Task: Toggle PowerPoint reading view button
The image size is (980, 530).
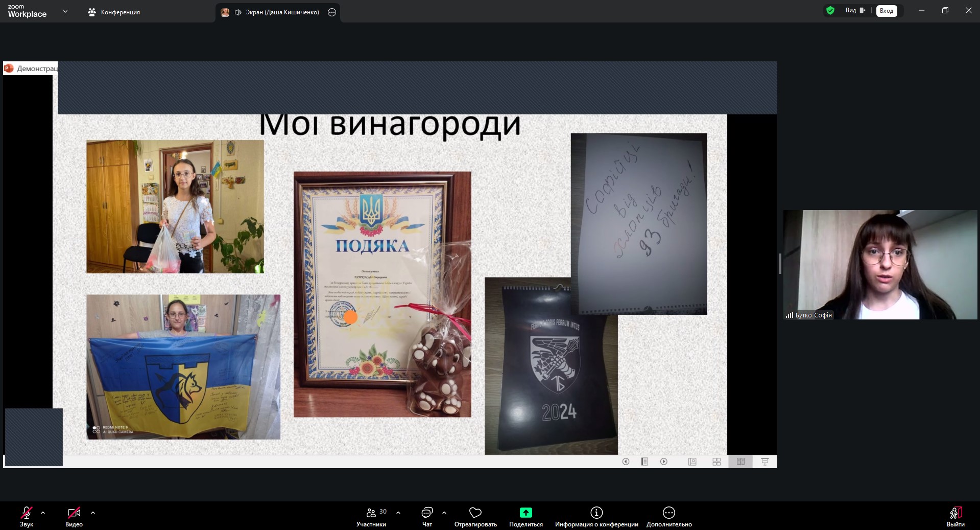Action: (x=740, y=462)
